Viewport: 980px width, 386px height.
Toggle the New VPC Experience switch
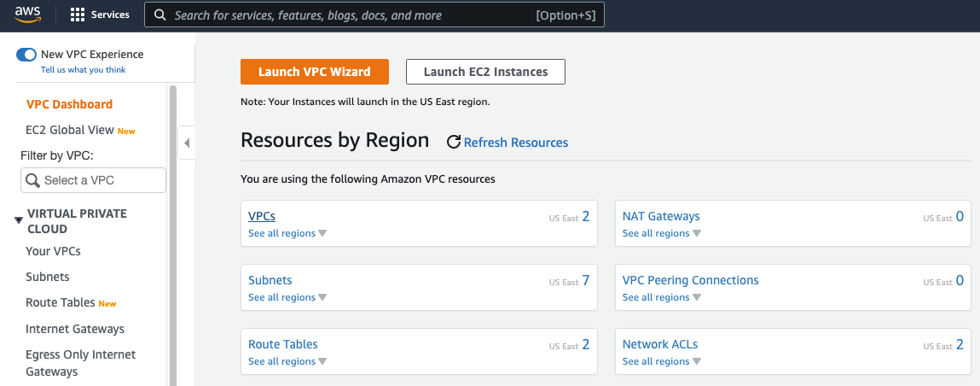26,55
